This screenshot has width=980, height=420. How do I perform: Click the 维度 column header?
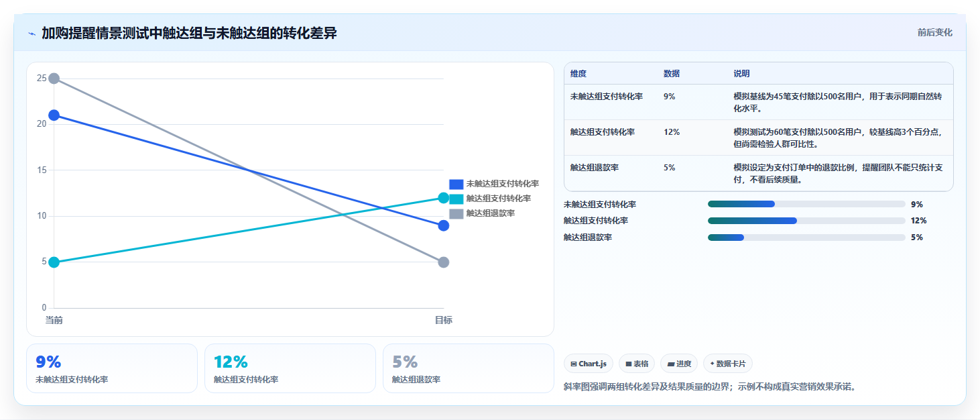(578, 74)
